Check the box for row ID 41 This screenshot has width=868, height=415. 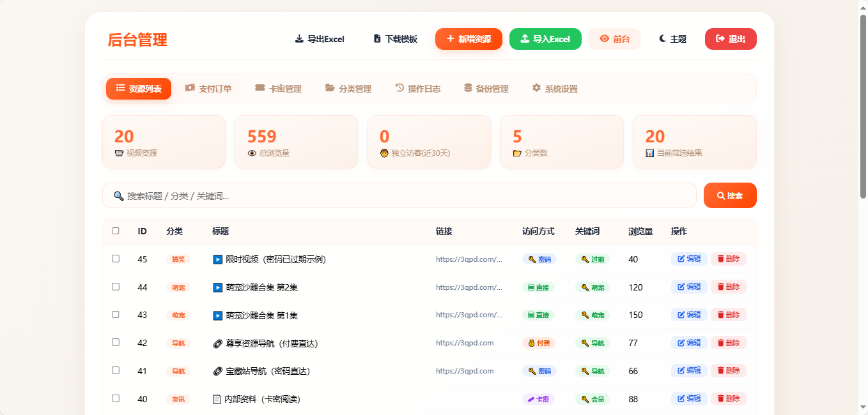click(116, 370)
